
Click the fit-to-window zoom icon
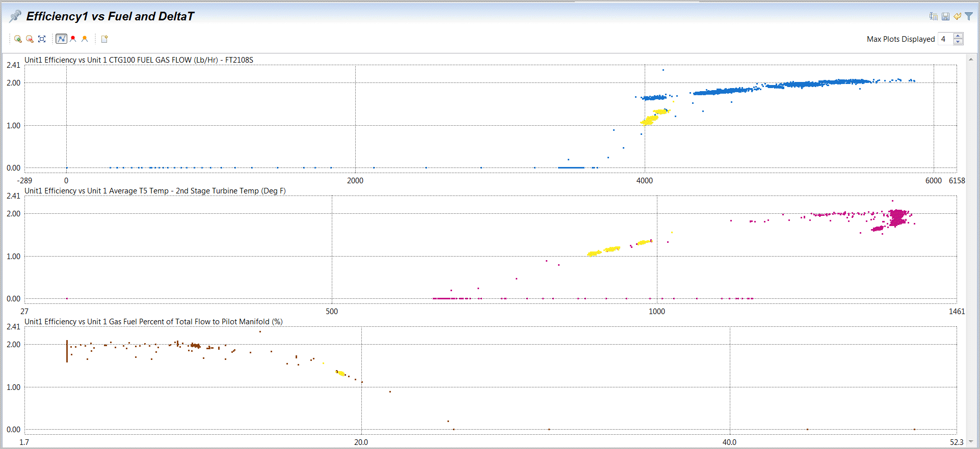point(42,39)
